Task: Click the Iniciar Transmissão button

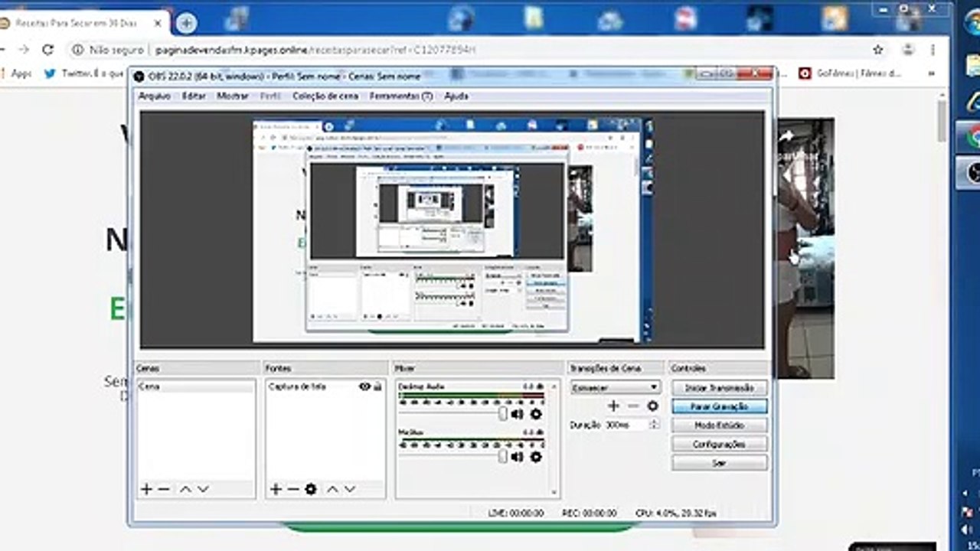Action: (719, 388)
